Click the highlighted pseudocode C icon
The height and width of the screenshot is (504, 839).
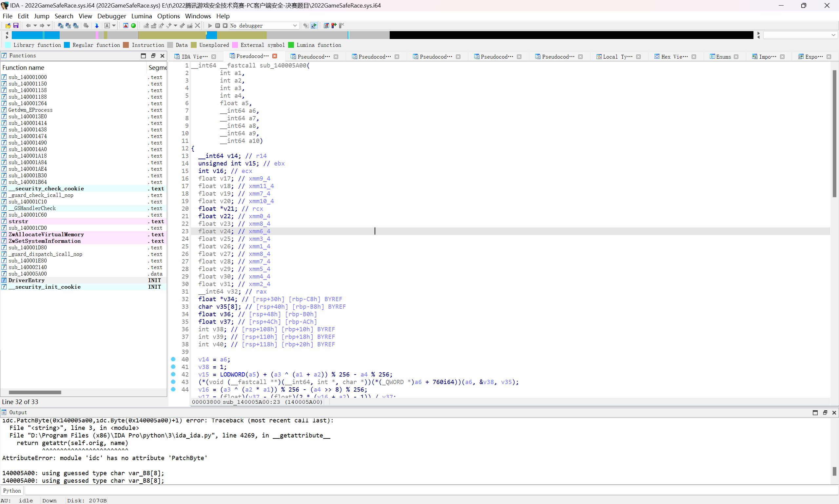coord(314,26)
